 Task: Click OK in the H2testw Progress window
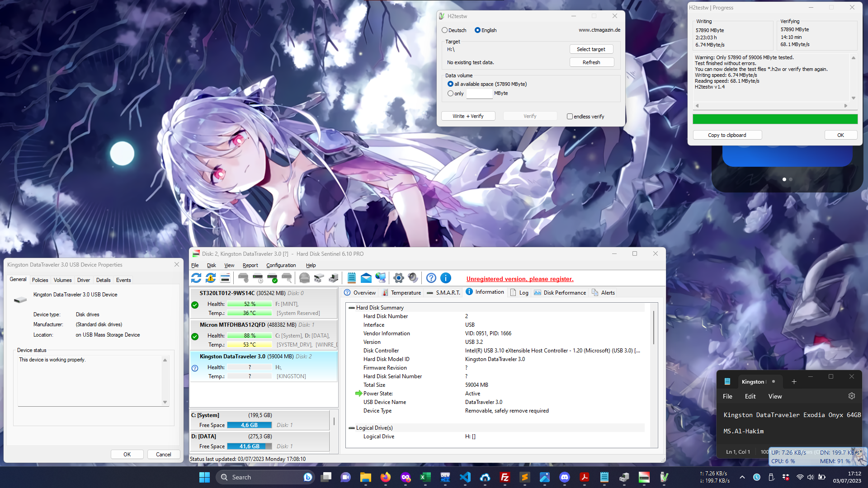(840, 135)
